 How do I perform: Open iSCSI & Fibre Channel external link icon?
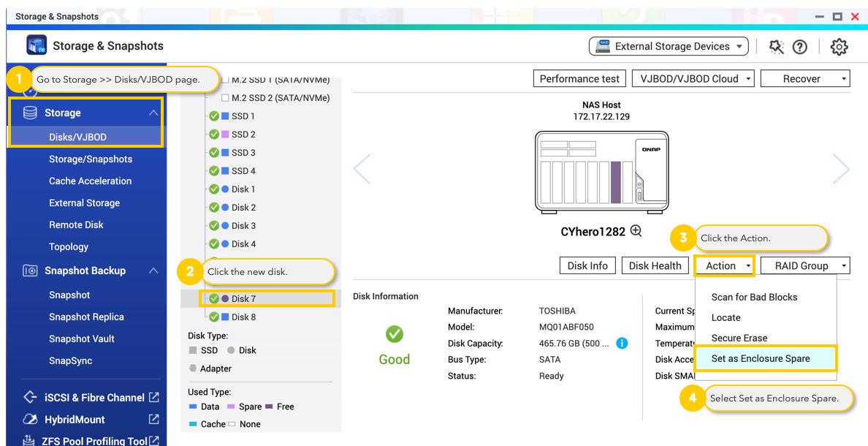click(154, 398)
